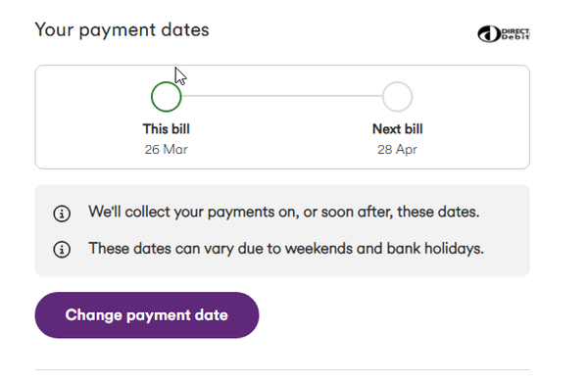
Task: Click the 28 Apr date text
Action: pos(397,150)
